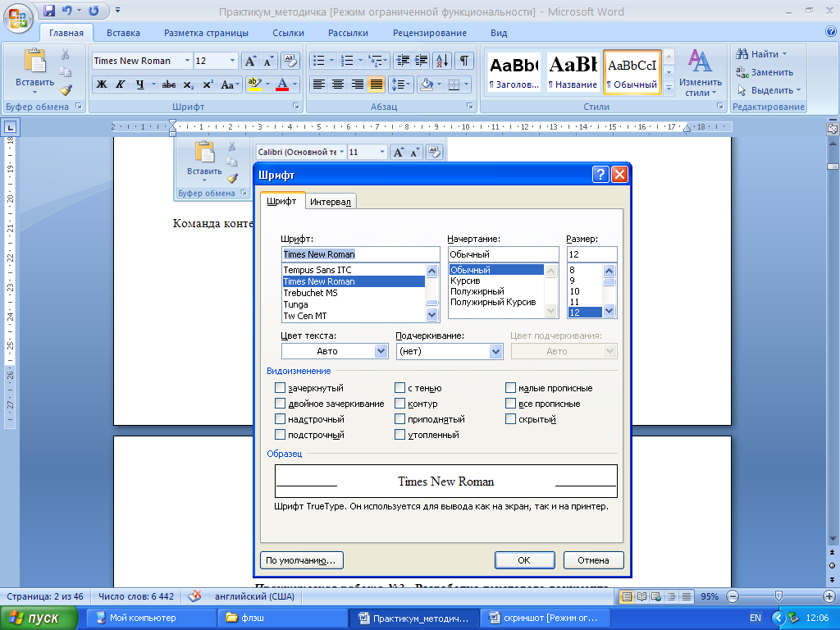This screenshot has height=630, width=840.
Task: Click text highlight color yellow swatch
Action: 254,84
